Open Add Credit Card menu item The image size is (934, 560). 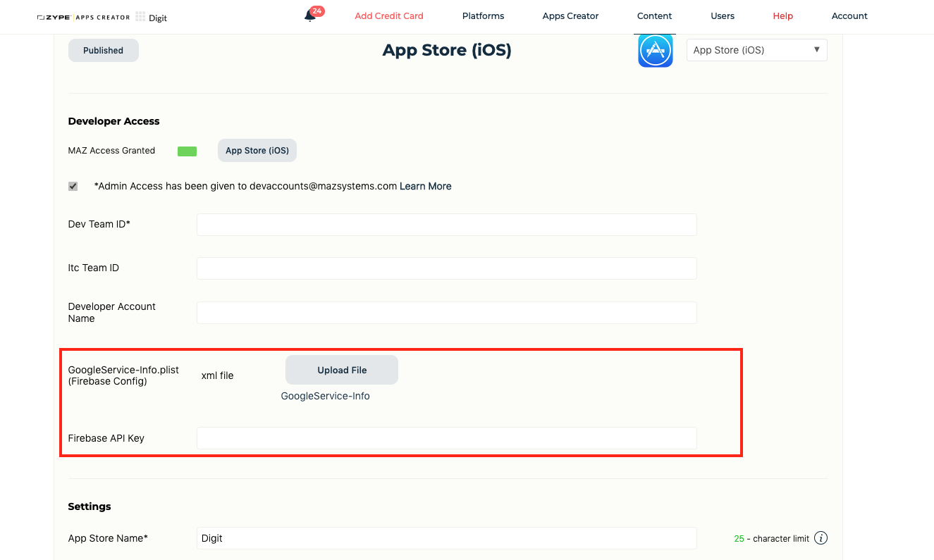[x=389, y=16]
